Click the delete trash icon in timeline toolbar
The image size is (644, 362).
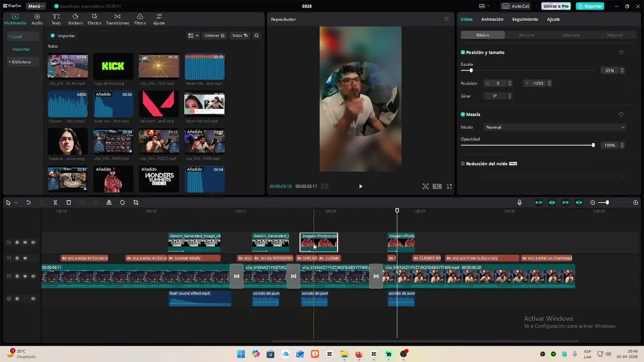[69, 203]
